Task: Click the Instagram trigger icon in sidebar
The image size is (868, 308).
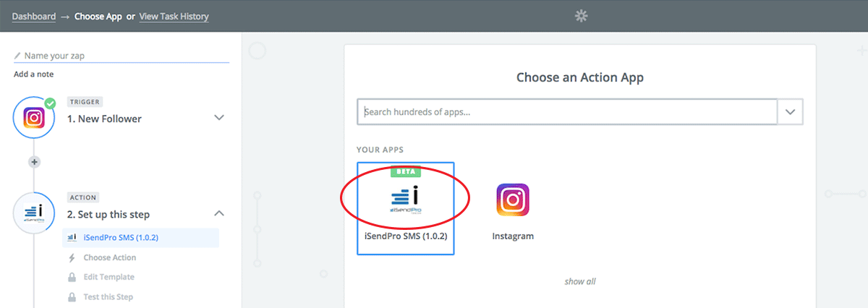Action: pyautogui.click(x=35, y=118)
